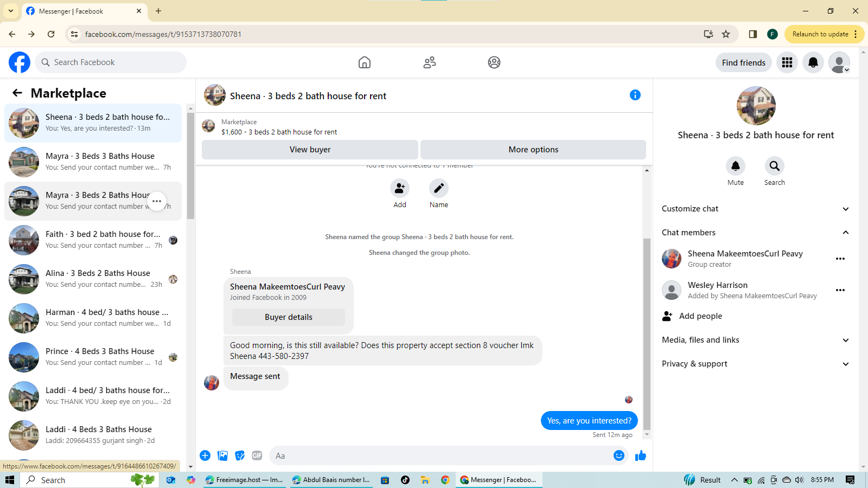Viewport: 868px width, 488px height.
Task: Open Buyer details for Sheena
Action: tap(289, 317)
